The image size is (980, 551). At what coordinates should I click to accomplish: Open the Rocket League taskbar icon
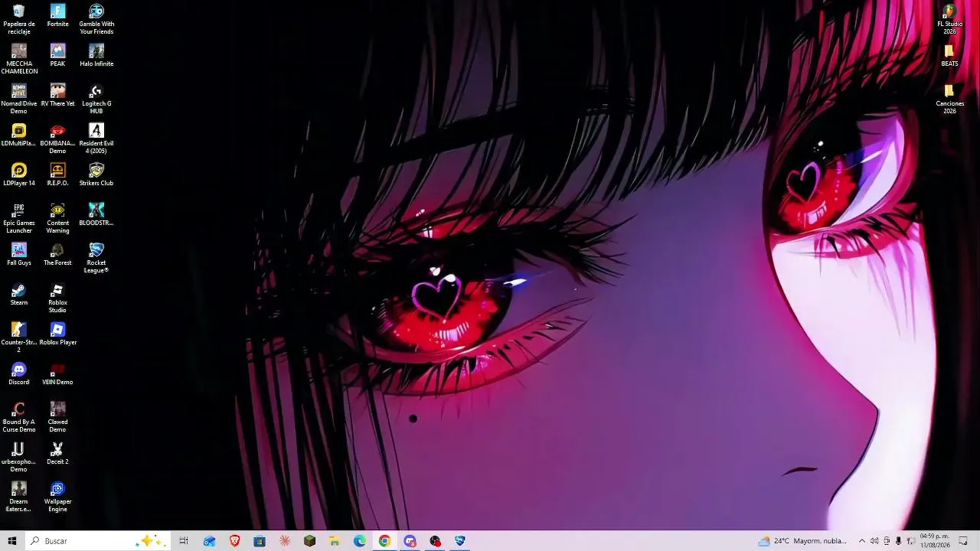[x=459, y=541]
